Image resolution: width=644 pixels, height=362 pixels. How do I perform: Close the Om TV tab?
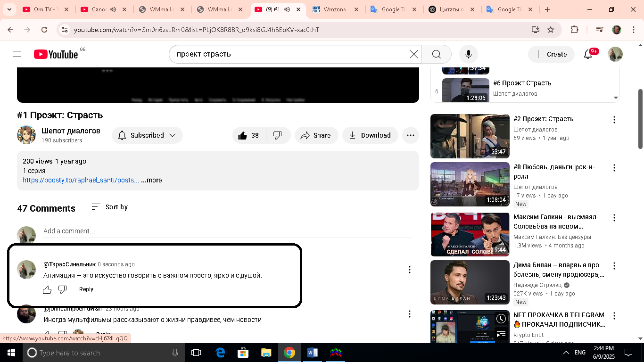tap(66, 9)
